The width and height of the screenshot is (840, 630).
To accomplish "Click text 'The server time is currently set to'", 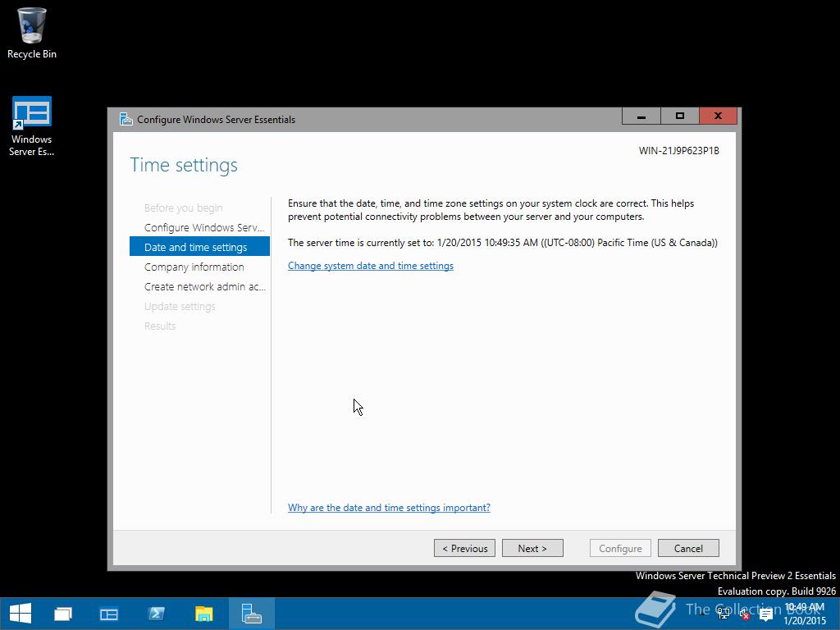I will point(361,243).
